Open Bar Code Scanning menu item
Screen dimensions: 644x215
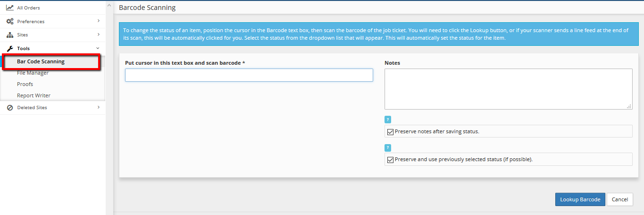[41, 61]
